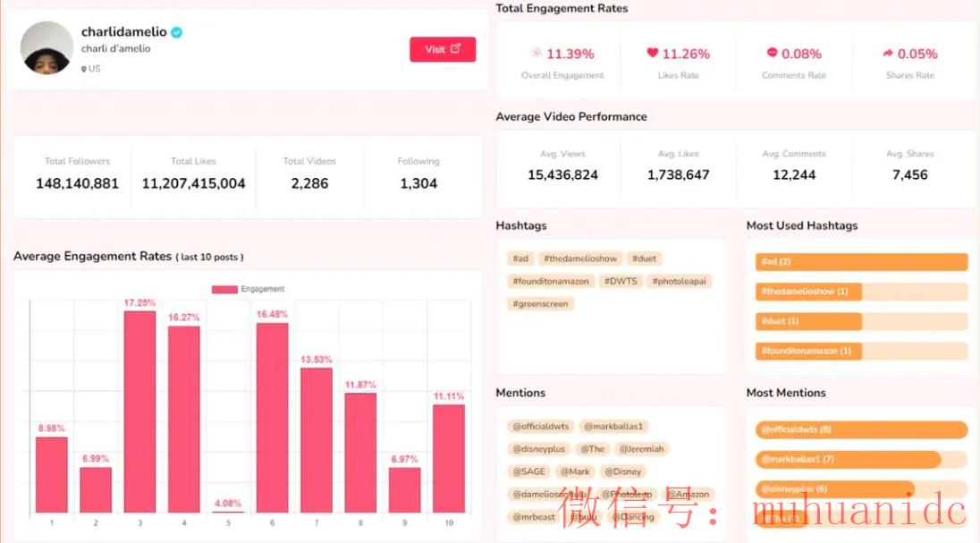Viewport: 980px width, 543px height.
Task: Click the share arrow icon beside 0.05%
Action: pyautogui.click(x=888, y=53)
